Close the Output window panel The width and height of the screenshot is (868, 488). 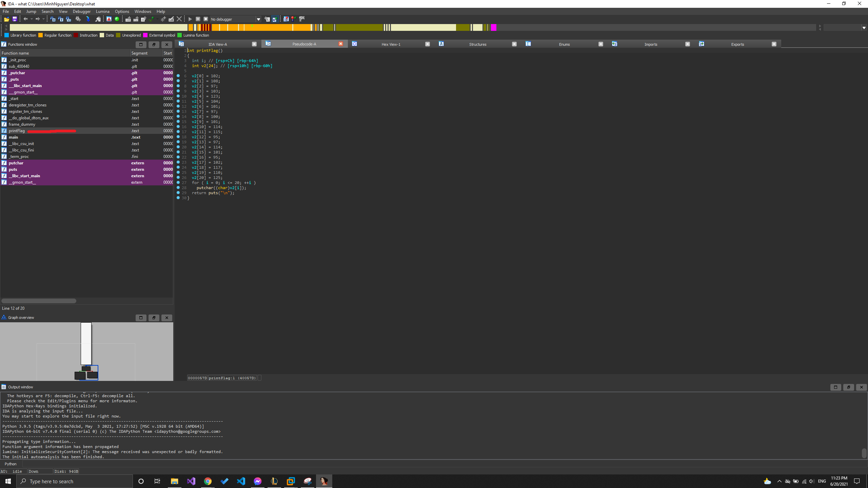click(x=862, y=387)
